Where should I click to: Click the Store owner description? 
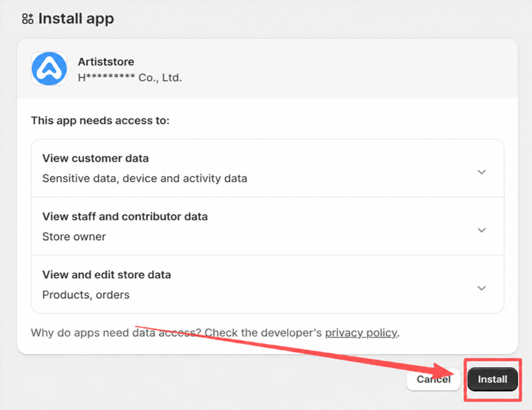click(x=74, y=236)
